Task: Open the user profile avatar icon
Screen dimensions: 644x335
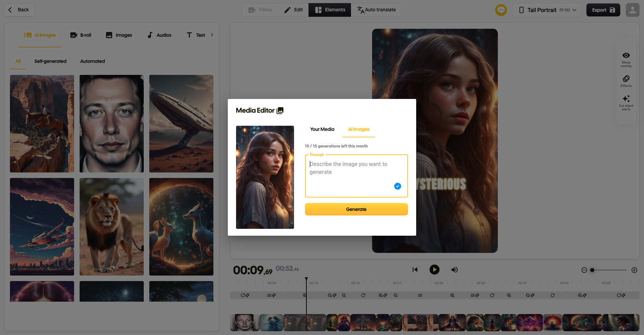Action: click(632, 10)
